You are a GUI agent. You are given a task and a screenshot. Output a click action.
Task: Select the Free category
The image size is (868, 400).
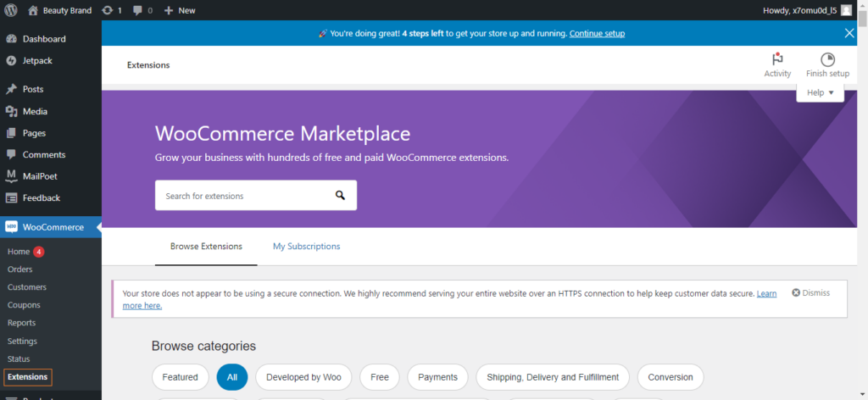pos(379,377)
